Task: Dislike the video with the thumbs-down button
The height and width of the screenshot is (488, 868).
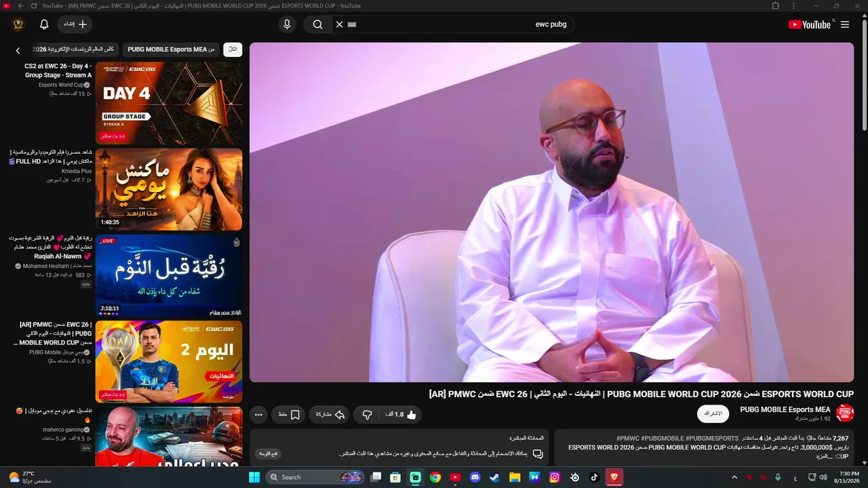Action: 367,415
